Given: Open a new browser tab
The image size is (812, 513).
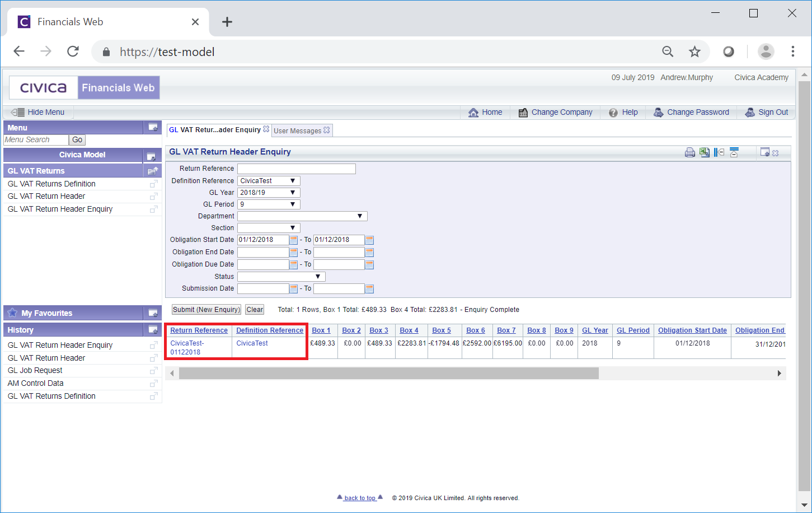Looking at the screenshot, I should click(x=227, y=22).
